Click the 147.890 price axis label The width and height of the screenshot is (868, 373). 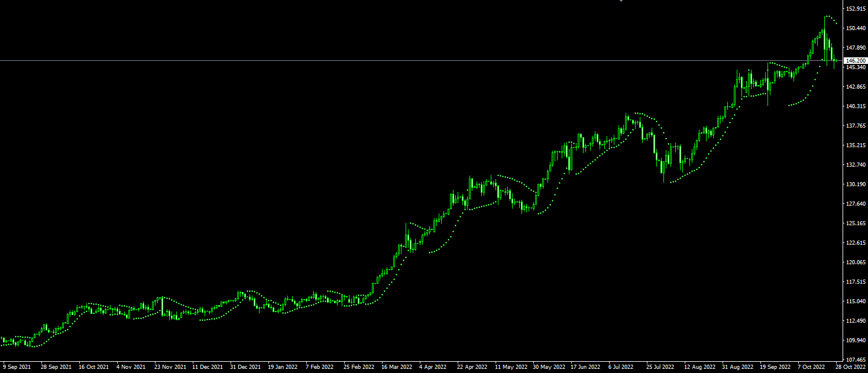tap(856, 48)
